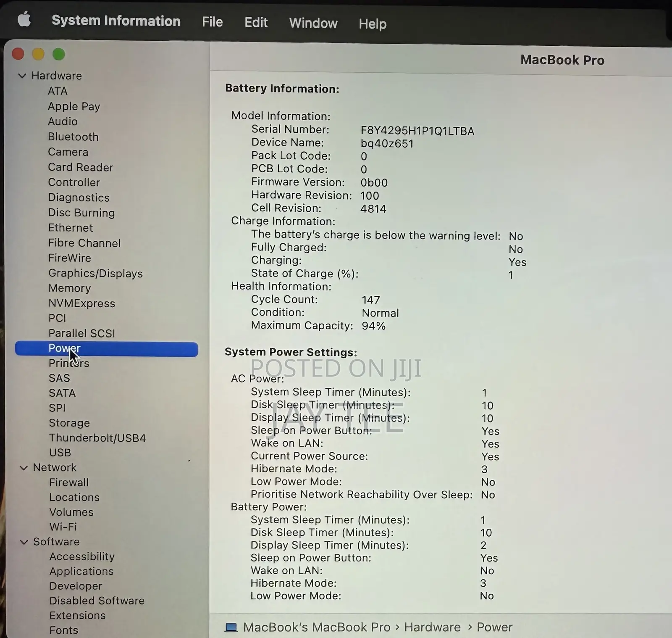Select Locations under Network
This screenshot has height=638, width=672.
point(74,497)
